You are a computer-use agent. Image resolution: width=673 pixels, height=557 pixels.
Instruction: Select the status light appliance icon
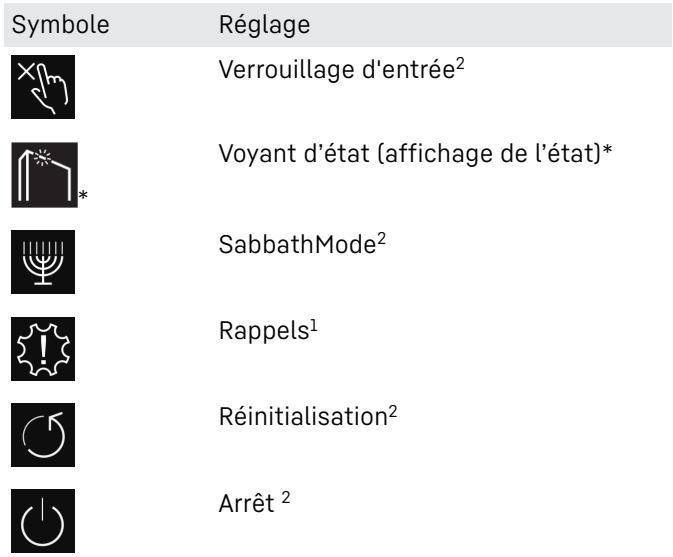(45, 175)
